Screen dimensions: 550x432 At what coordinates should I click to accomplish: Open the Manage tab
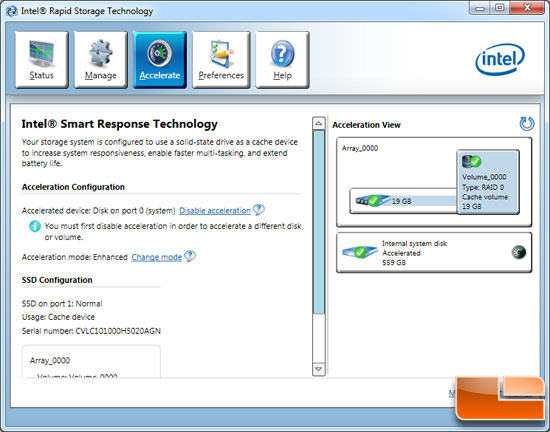pyautogui.click(x=101, y=59)
